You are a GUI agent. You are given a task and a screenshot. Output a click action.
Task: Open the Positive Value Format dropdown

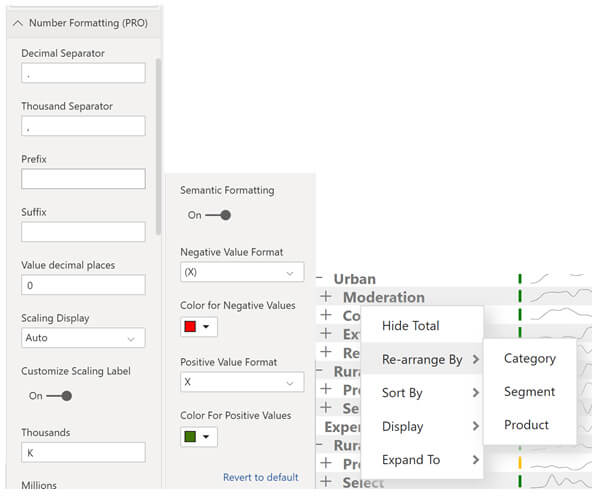click(x=242, y=382)
